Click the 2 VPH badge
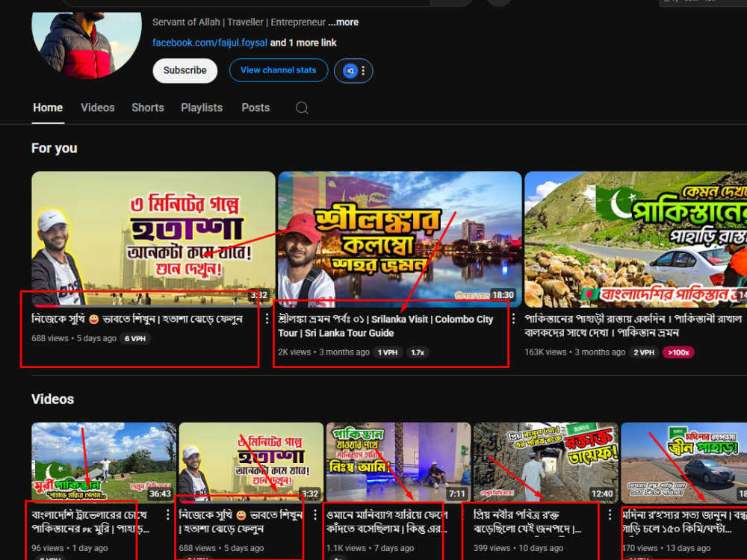 (x=644, y=352)
